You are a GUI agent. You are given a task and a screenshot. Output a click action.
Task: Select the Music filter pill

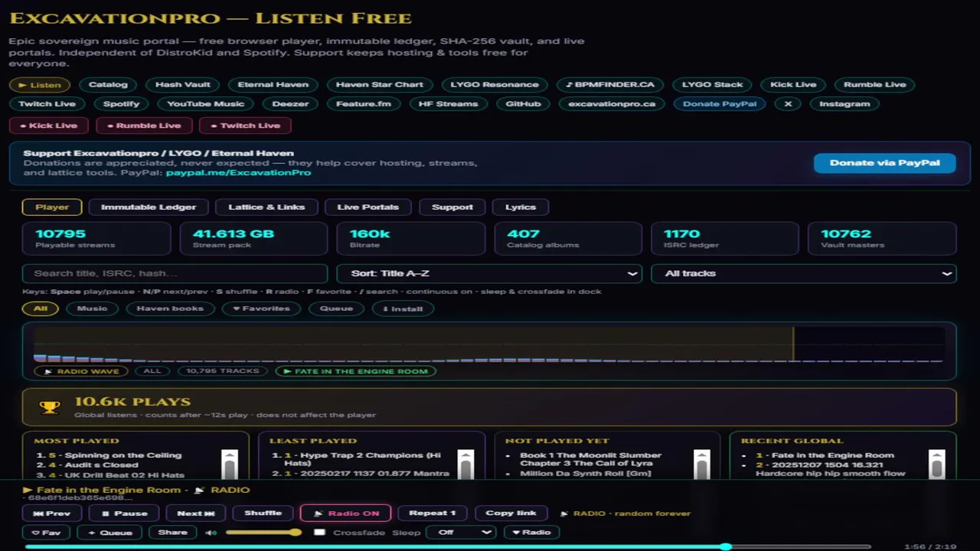click(x=92, y=309)
